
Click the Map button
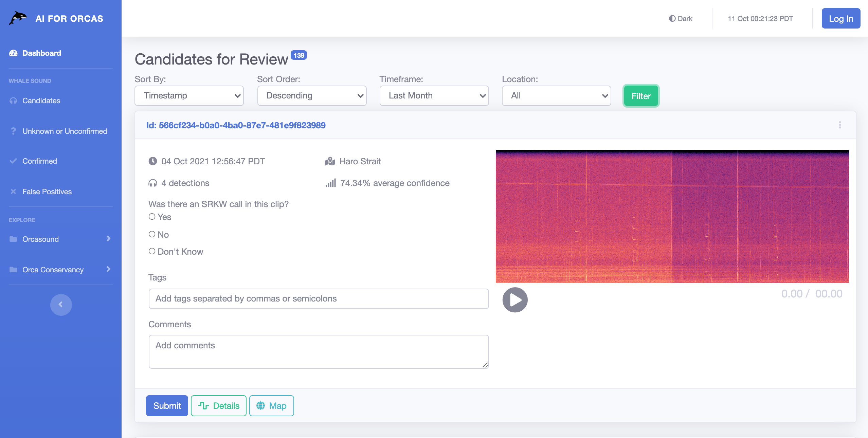click(x=271, y=405)
